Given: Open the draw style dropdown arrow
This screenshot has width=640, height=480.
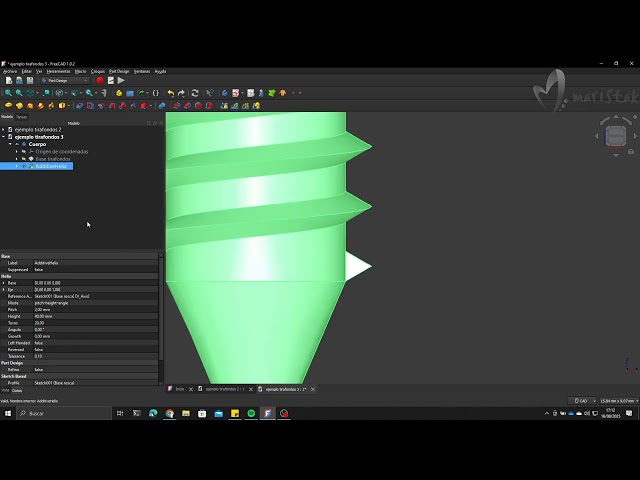Looking at the screenshot, I should click(x=66, y=93).
